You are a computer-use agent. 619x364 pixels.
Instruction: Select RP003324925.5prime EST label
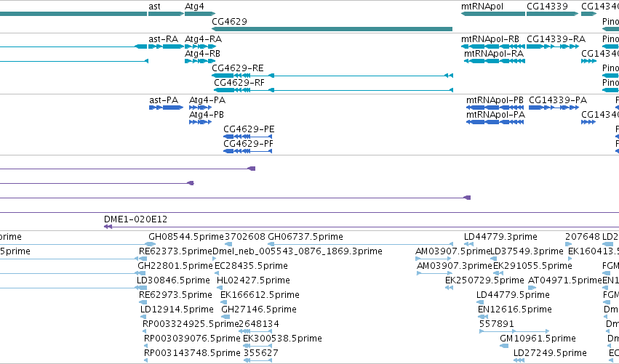coord(191,325)
